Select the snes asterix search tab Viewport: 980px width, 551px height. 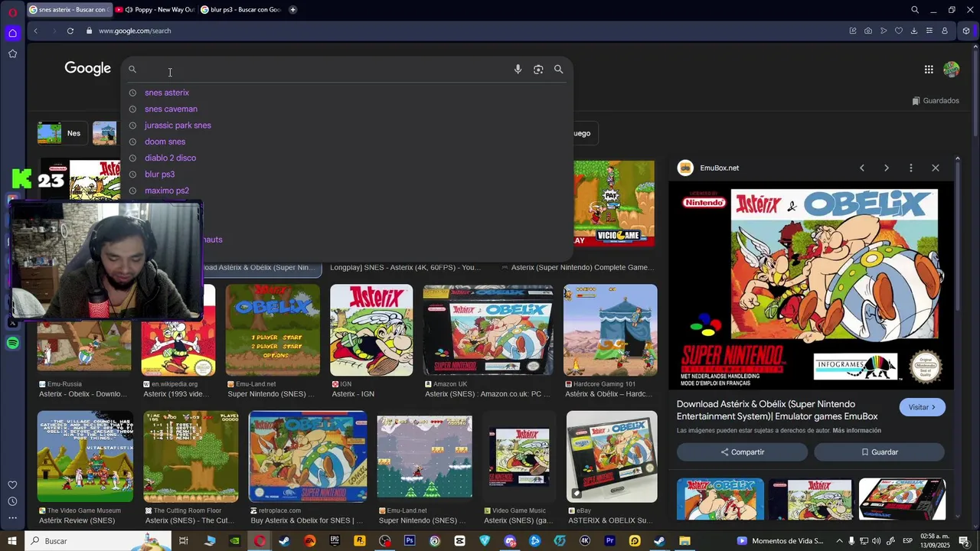point(68,10)
